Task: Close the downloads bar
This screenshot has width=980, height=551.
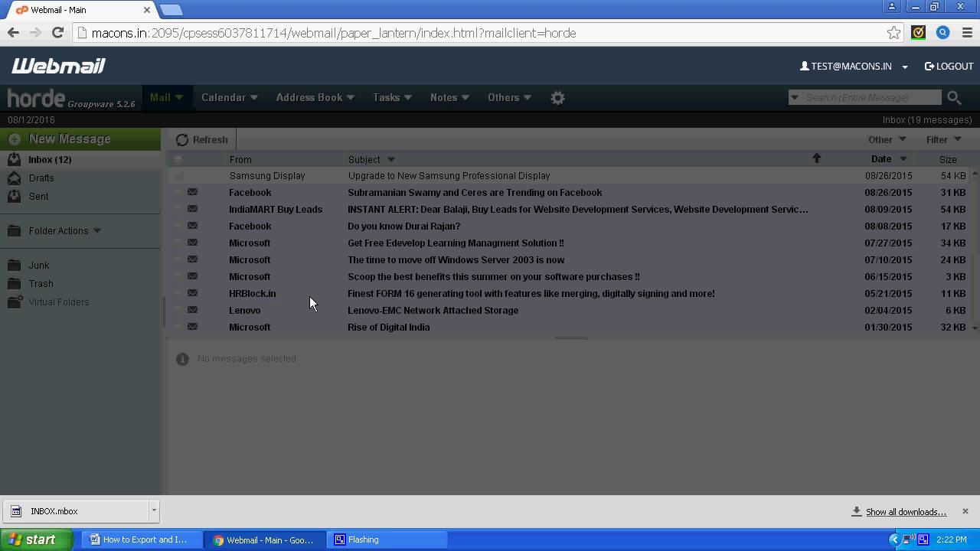Action: (965, 511)
